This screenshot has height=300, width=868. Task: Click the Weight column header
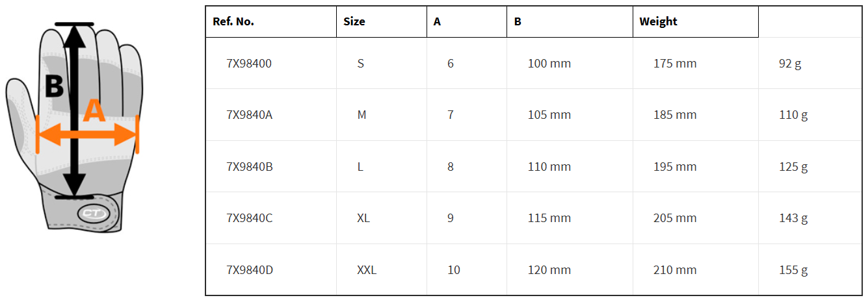pos(658,21)
